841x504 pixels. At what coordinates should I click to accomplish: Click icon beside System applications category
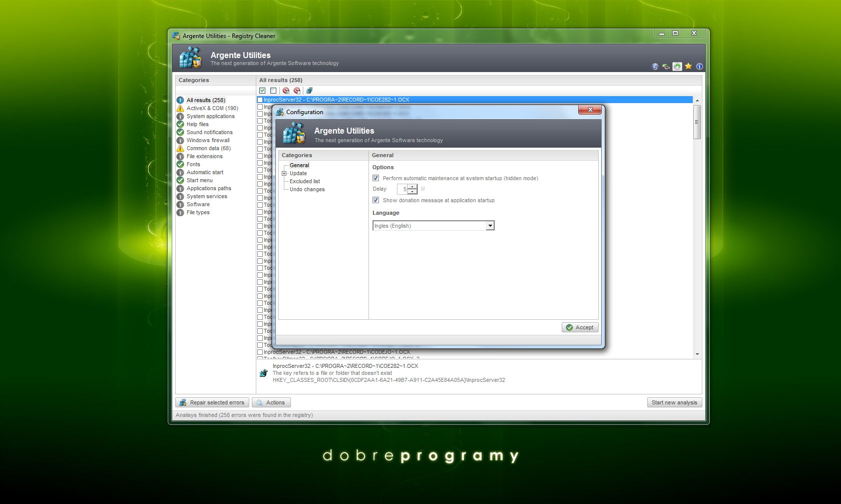pos(180,116)
